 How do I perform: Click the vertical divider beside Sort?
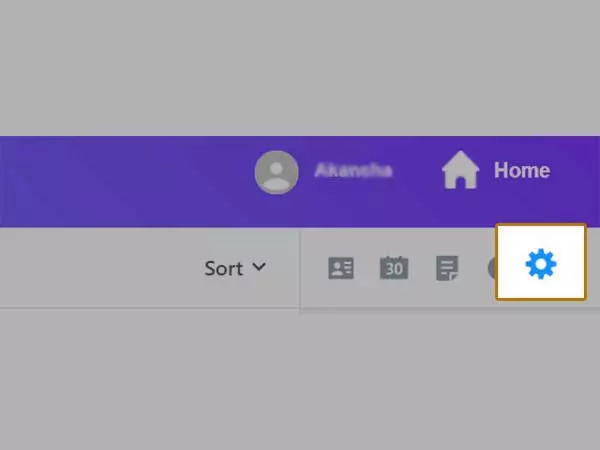pos(300,272)
